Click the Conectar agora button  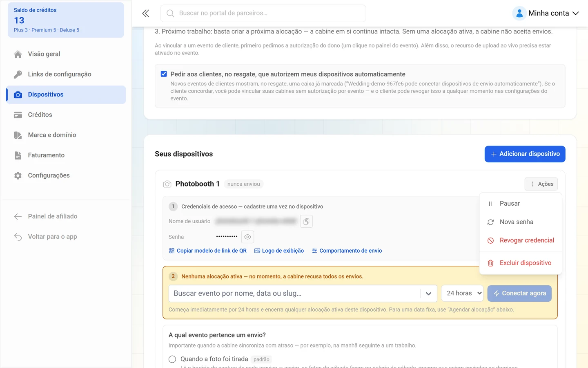(x=519, y=294)
